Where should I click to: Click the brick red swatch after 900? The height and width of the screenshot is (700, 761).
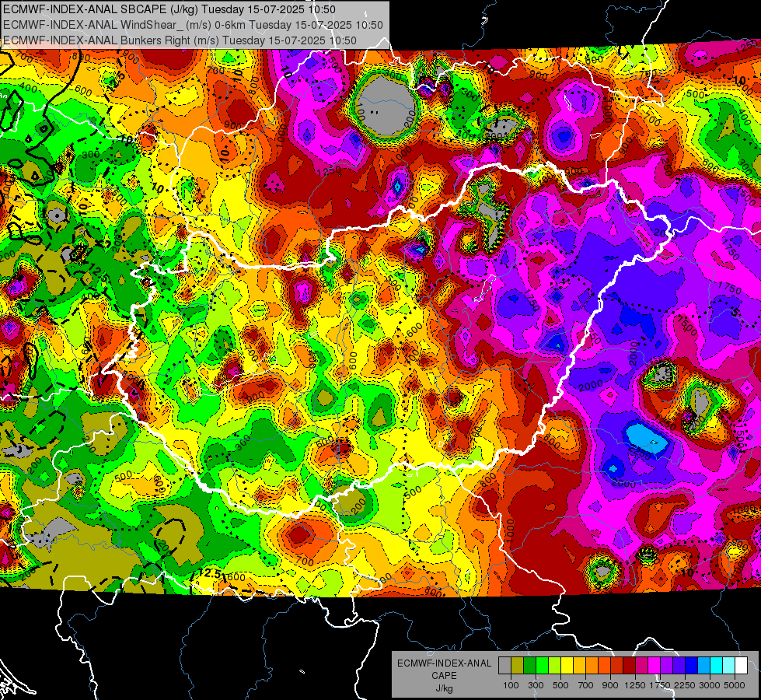(617, 666)
